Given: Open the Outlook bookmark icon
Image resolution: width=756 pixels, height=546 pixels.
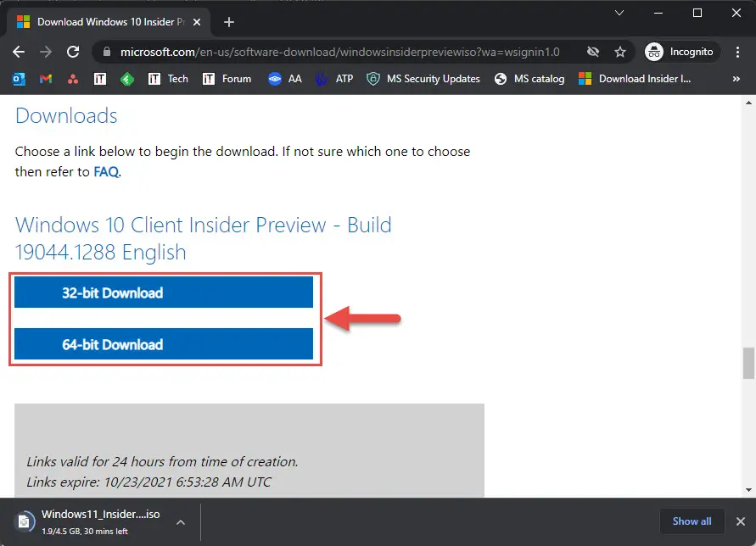Looking at the screenshot, I should click(x=19, y=79).
